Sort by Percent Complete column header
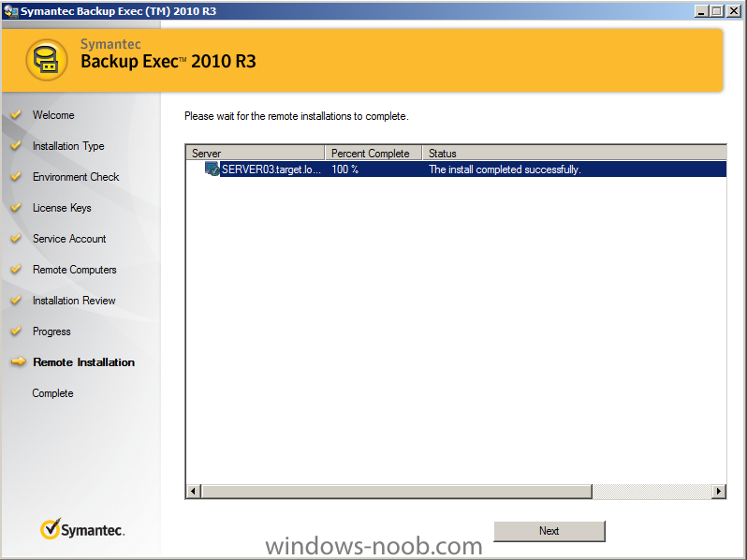The height and width of the screenshot is (560, 747). tap(373, 153)
